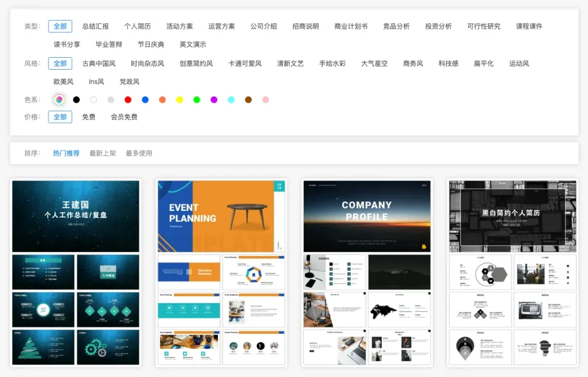Select 全部 in the 价格 row

60,117
